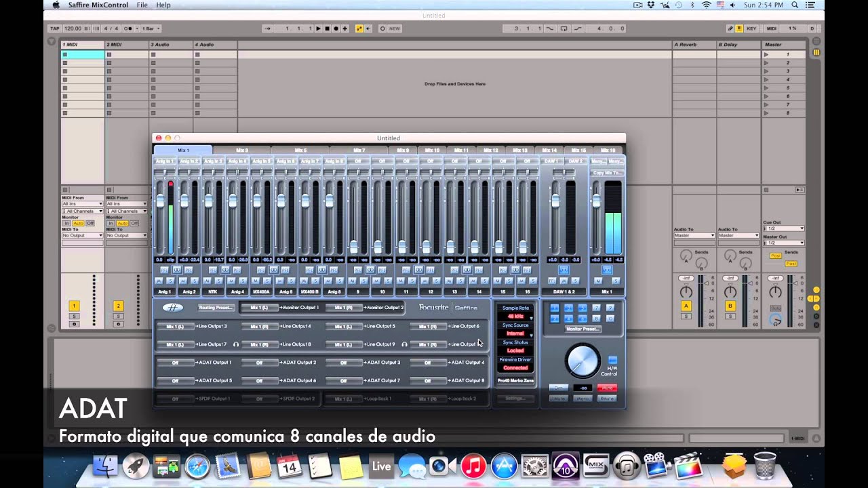Open Saffire MixControl icon in the Dock

pyautogui.click(x=597, y=466)
